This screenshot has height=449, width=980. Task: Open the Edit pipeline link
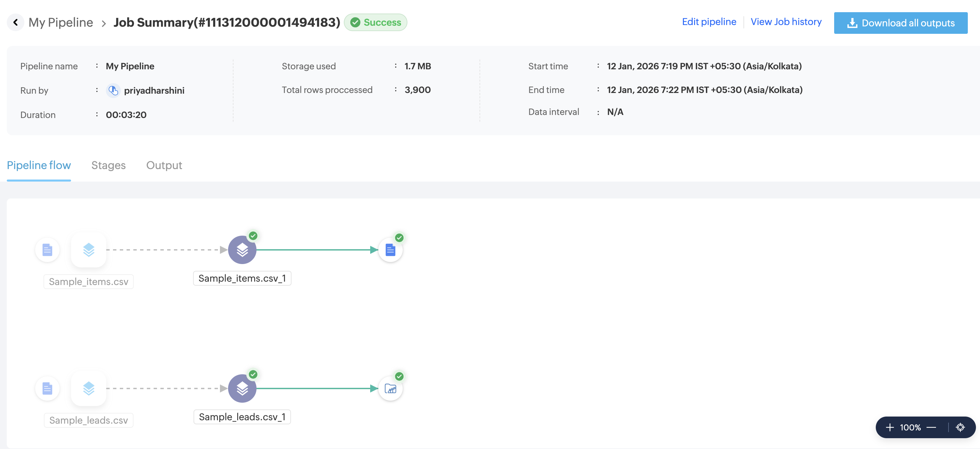click(709, 22)
